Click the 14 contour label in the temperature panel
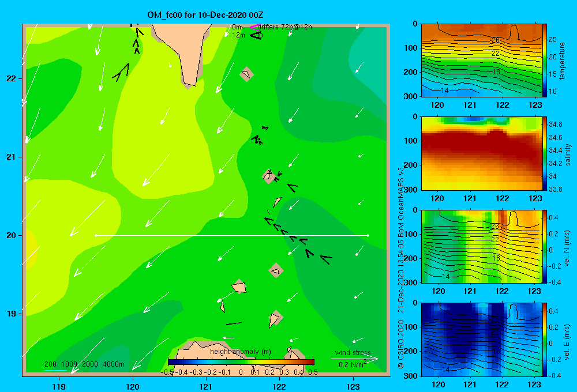Image resolution: width=577 pixels, height=392 pixels. pos(444,90)
